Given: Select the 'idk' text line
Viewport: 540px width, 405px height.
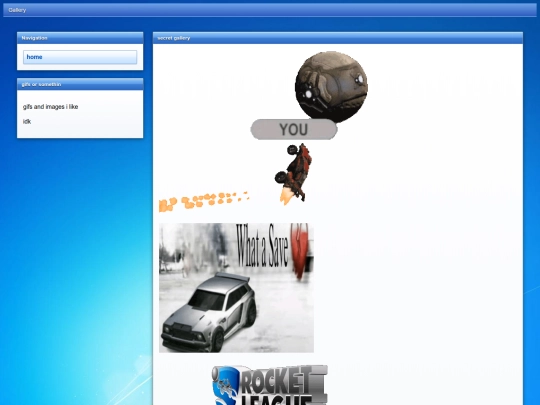Looking at the screenshot, I should click(27, 121).
